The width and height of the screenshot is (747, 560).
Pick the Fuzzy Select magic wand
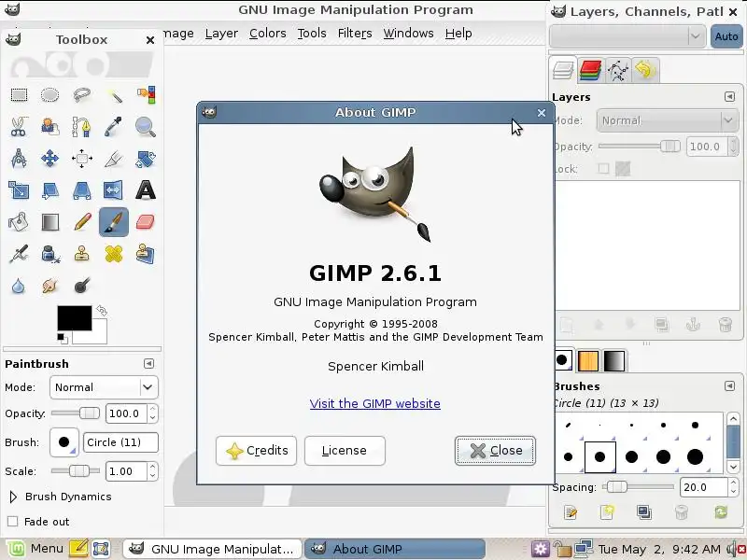click(114, 95)
